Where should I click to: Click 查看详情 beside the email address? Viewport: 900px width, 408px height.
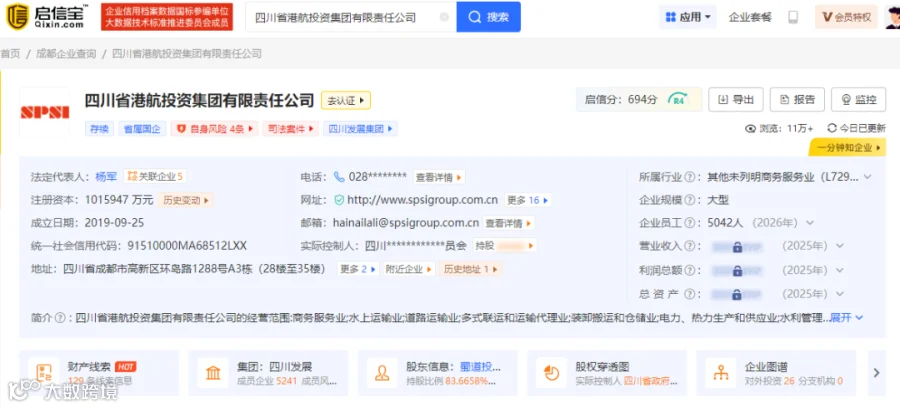tap(509, 223)
